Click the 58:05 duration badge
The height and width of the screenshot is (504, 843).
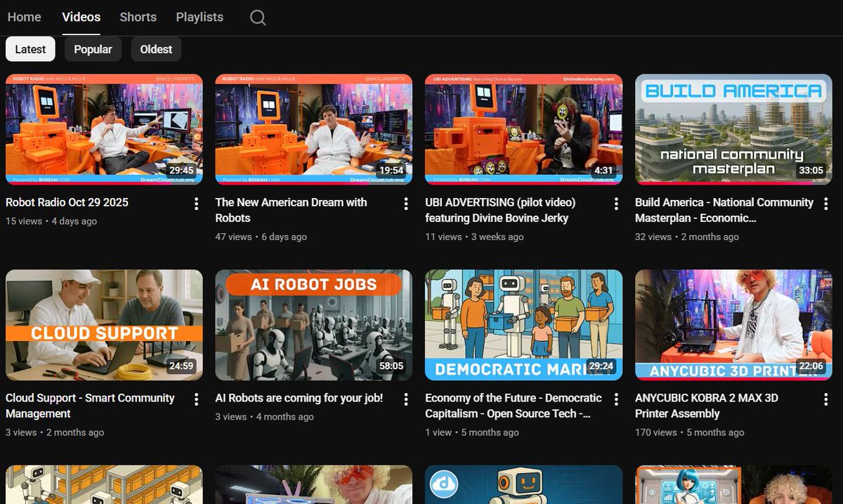point(391,366)
